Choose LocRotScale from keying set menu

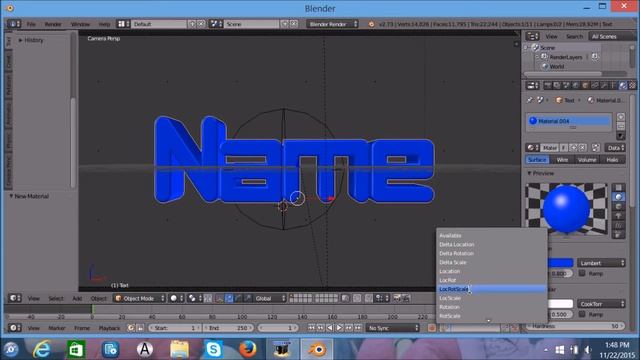[x=491, y=289]
